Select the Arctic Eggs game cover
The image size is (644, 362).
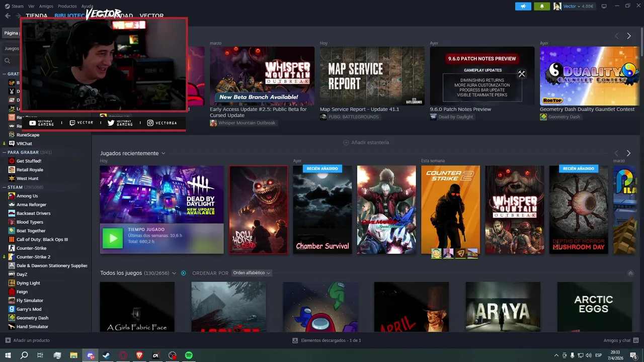594,307
